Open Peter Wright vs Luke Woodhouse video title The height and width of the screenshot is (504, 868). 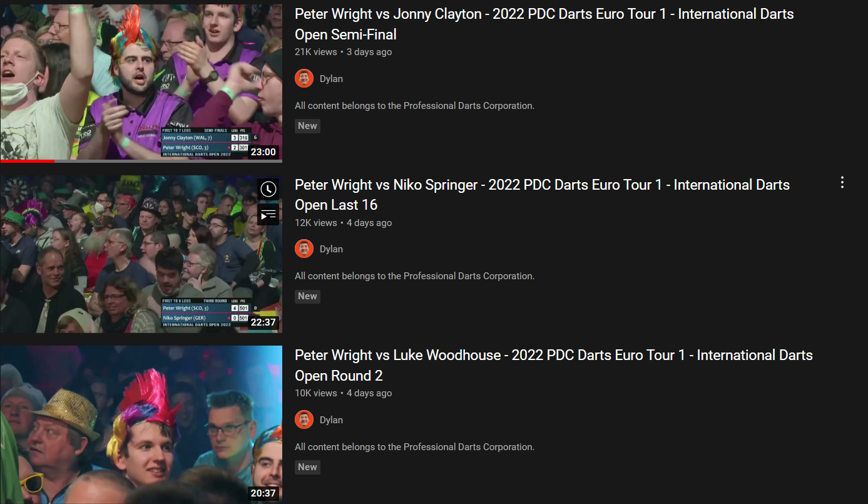(554, 365)
